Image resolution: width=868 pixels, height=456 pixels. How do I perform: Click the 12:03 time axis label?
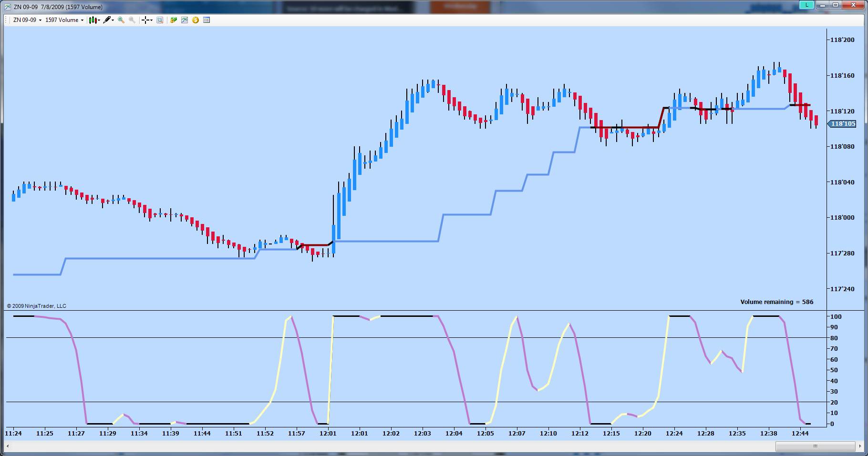(423, 433)
